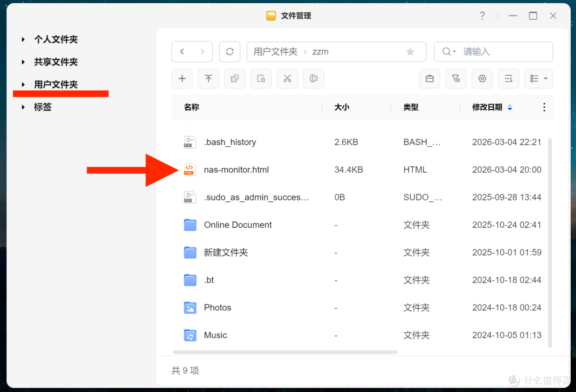Select the Online Document folder icon
Screen dimensions: 576x392
[x=190, y=225]
